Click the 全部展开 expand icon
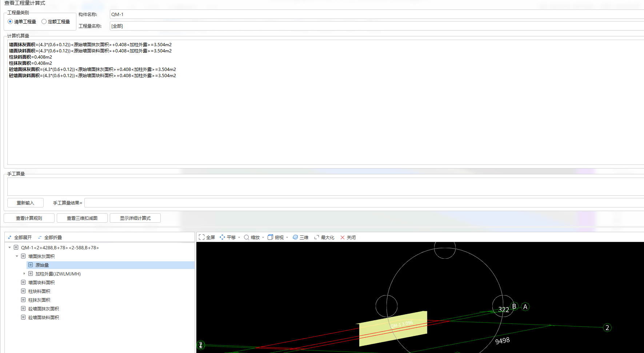 pos(9,237)
